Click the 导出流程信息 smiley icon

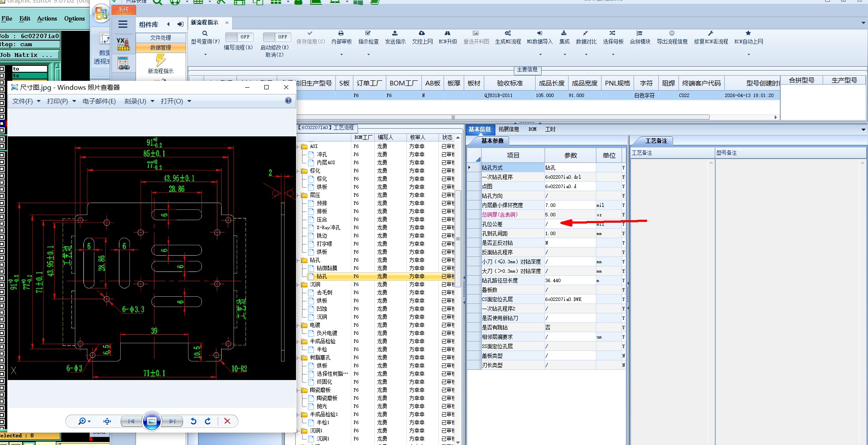[672, 33]
